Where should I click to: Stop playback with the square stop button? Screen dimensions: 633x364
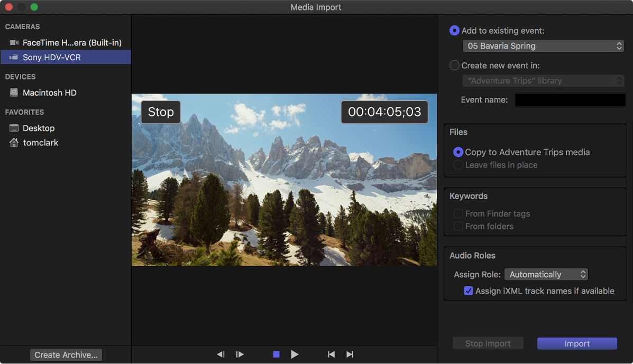pos(276,354)
